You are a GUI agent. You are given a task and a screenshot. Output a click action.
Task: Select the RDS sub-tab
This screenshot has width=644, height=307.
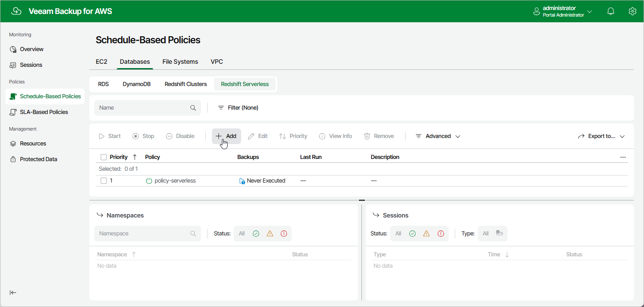[x=103, y=84]
